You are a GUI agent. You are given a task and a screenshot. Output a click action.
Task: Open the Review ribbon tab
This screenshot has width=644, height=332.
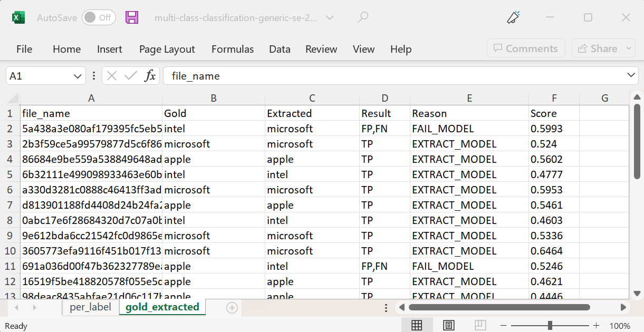tap(321, 49)
